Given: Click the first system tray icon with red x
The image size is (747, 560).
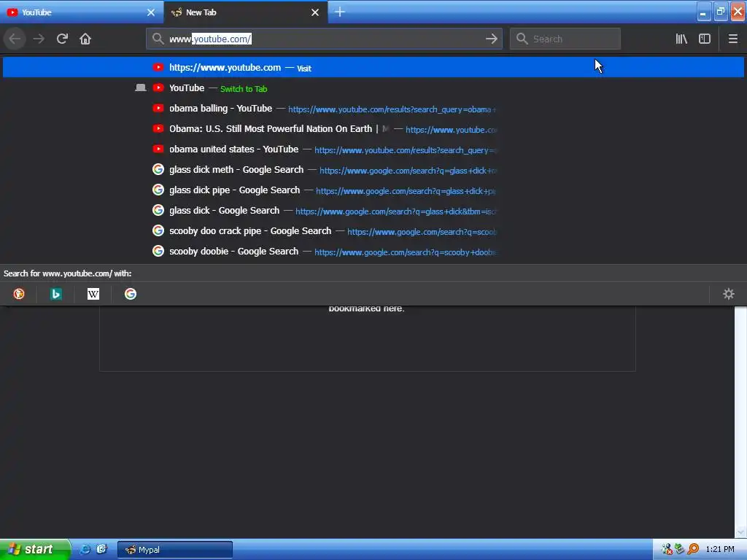Looking at the screenshot, I should (x=667, y=550).
